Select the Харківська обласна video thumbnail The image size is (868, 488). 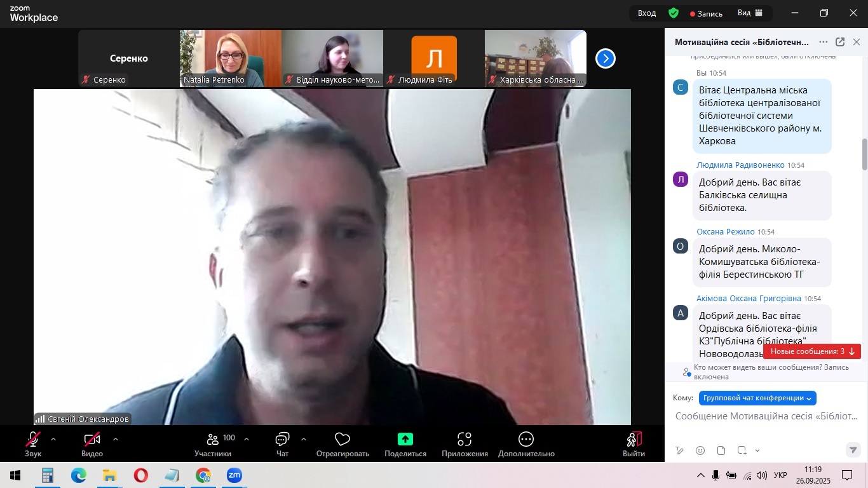tap(536, 58)
